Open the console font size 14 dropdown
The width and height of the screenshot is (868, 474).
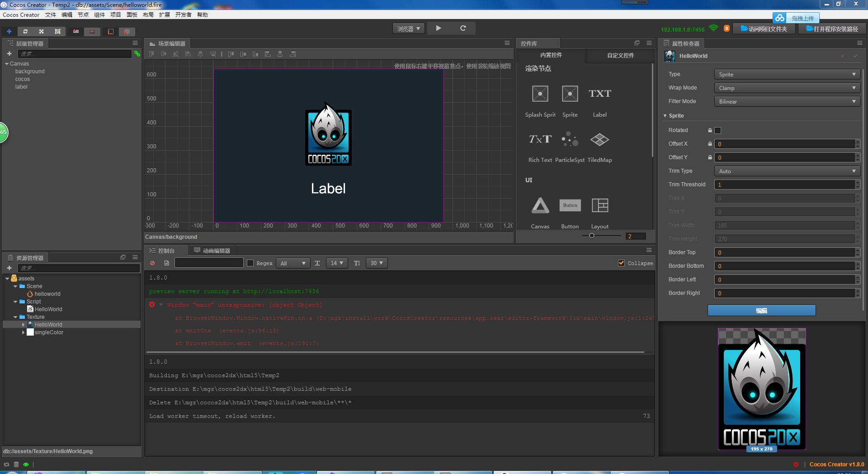pos(337,263)
